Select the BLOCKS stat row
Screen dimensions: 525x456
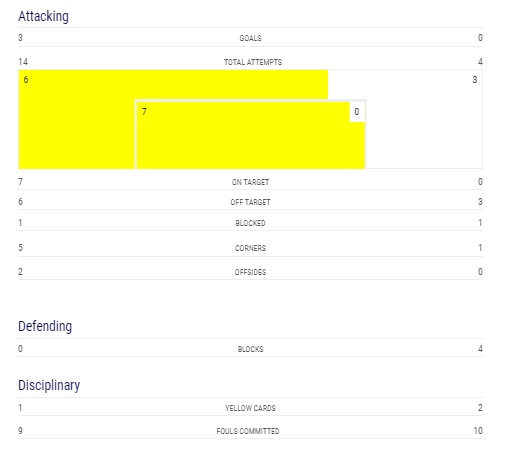tap(250, 349)
